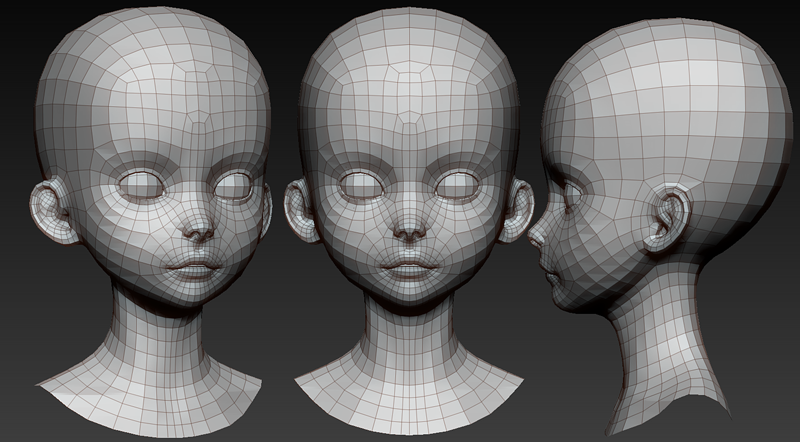Select the nose on the front-view head
The image size is (800, 442).
(407, 228)
